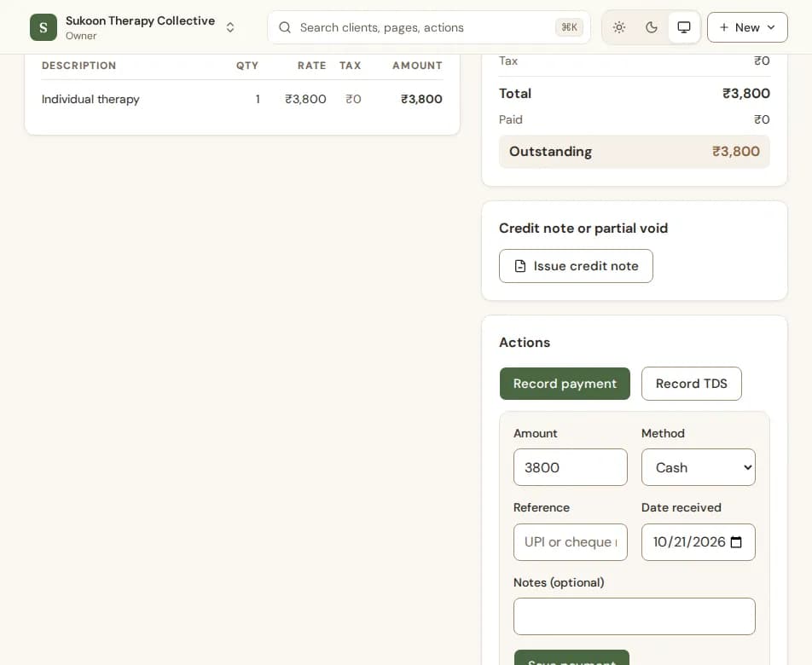The width and height of the screenshot is (812, 665).
Task: Open the calendar picker icon in date field
Action: click(736, 542)
